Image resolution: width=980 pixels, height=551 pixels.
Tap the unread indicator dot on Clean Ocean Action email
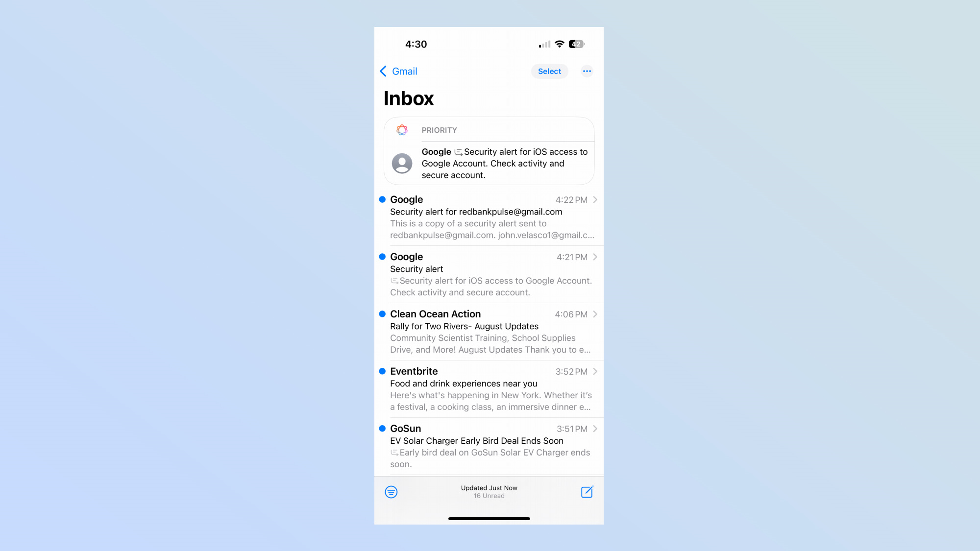coord(382,313)
